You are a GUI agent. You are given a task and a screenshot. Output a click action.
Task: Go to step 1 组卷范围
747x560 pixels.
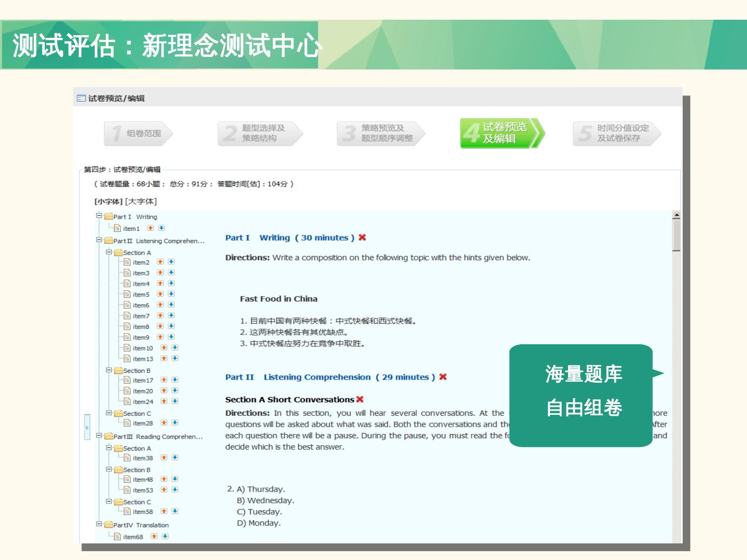(139, 133)
